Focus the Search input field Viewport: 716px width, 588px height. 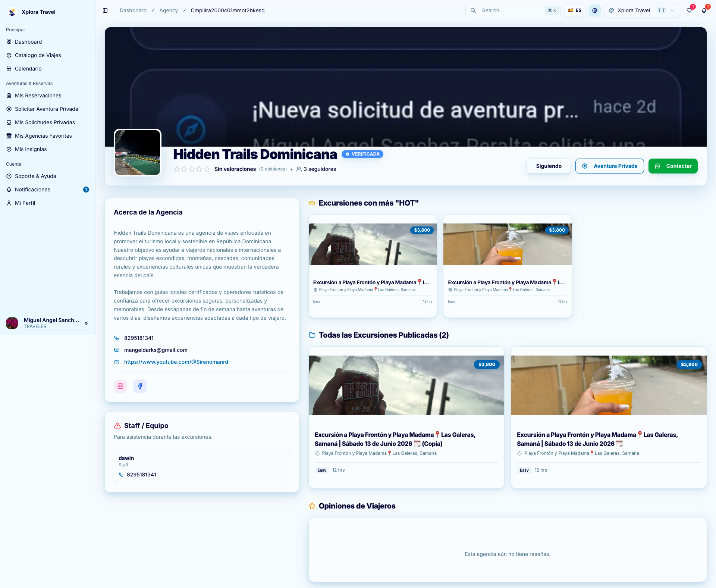tap(513, 10)
